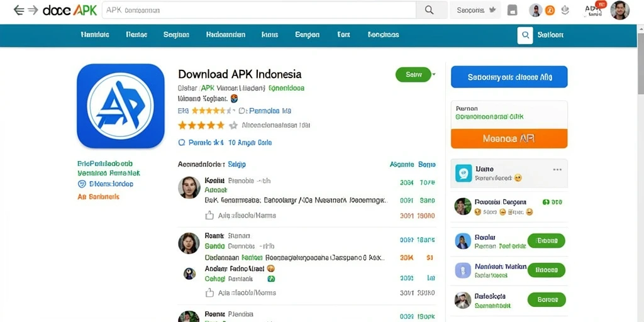Click the gray microphone-like header icon
This screenshot has width=644, height=322.
point(565,10)
